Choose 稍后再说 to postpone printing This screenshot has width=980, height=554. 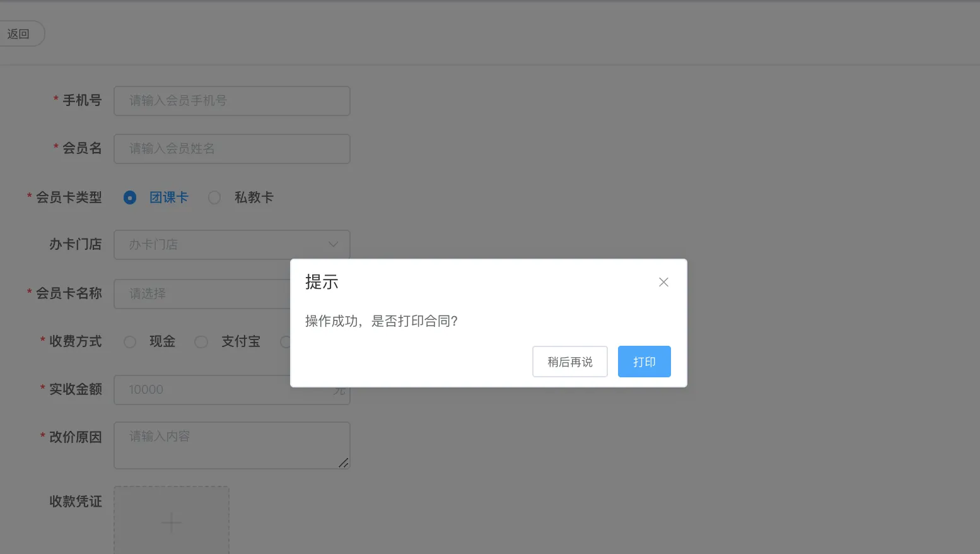[569, 362]
